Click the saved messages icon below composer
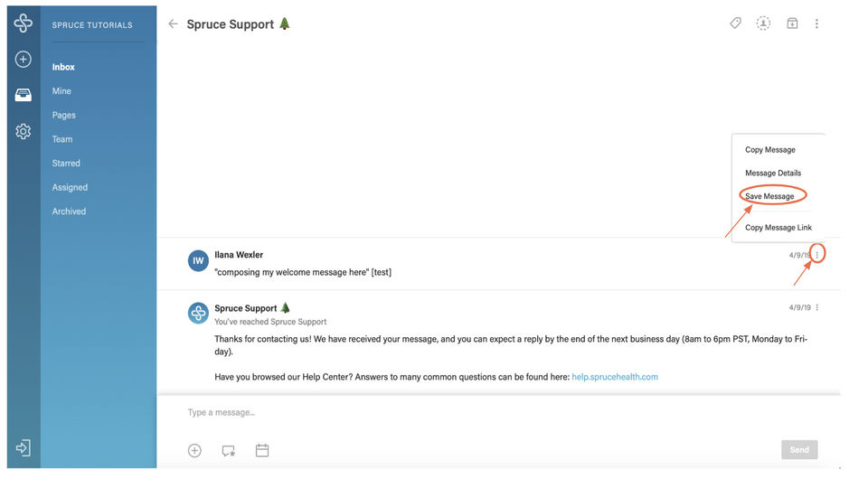 pyautogui.click(x=229, y=450)
